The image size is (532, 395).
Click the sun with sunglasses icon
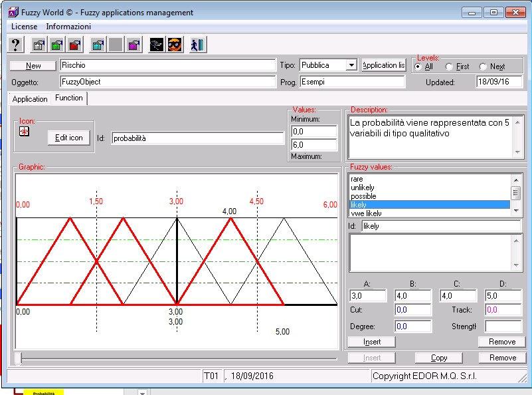[x=175, y=45]
